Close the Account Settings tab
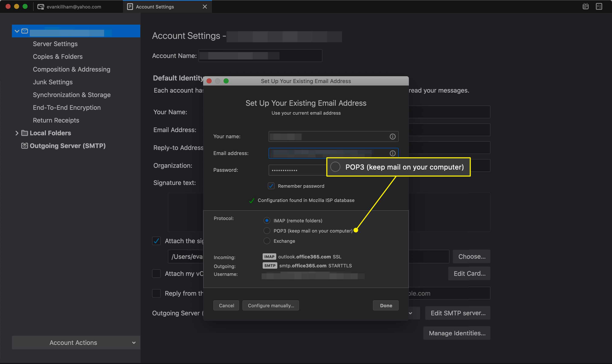Screen dimensions: 612x364 pyautogui.click(x=205, y=7)
